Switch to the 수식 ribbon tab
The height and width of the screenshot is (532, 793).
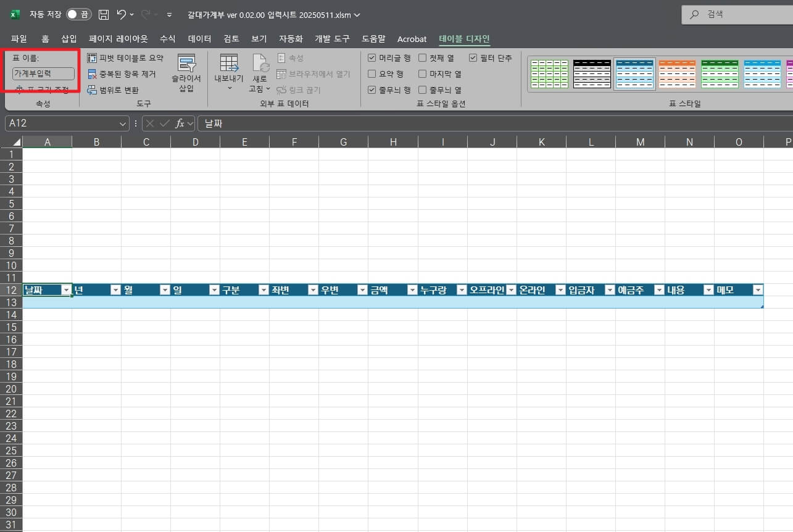tap(167, 39)
